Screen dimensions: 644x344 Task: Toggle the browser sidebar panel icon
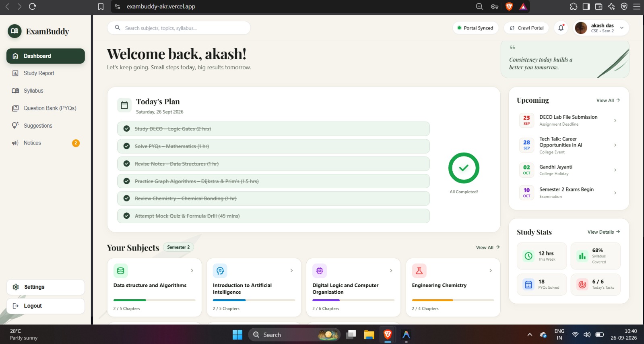click(586, 6)
